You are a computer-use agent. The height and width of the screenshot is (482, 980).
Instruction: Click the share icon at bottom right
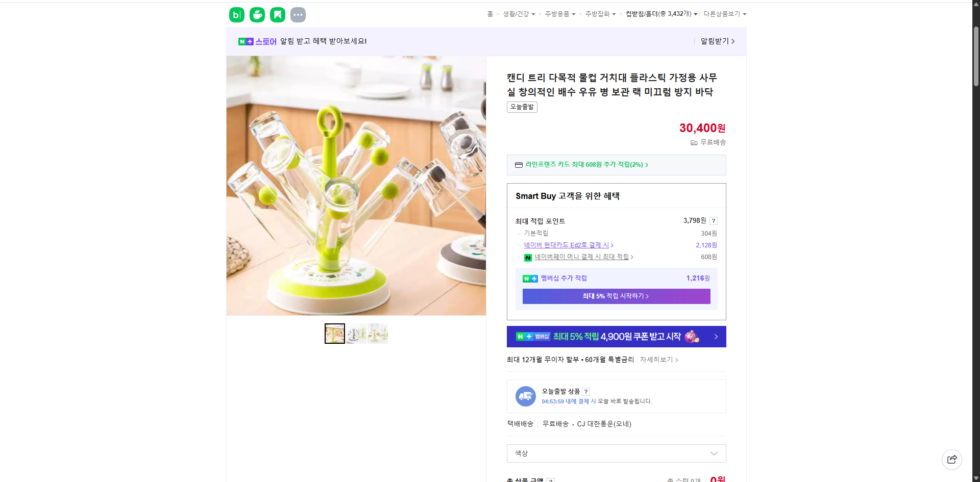[x=952, y=459]
